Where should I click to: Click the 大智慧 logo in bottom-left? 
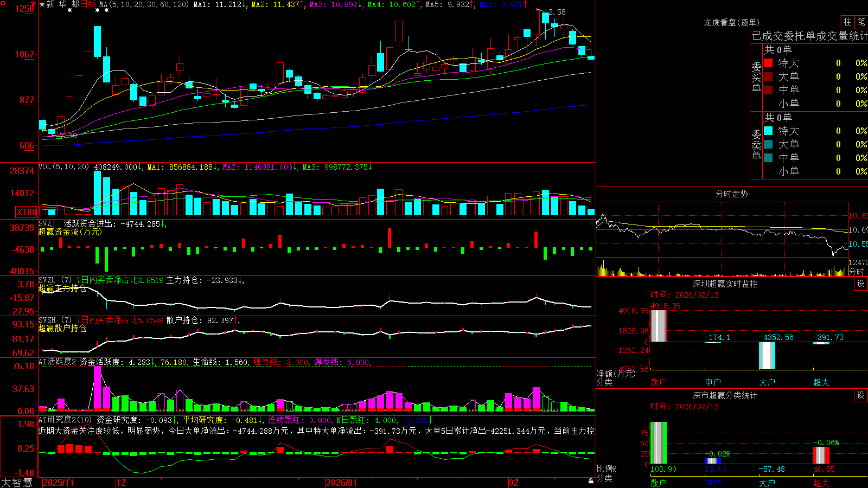17,483
